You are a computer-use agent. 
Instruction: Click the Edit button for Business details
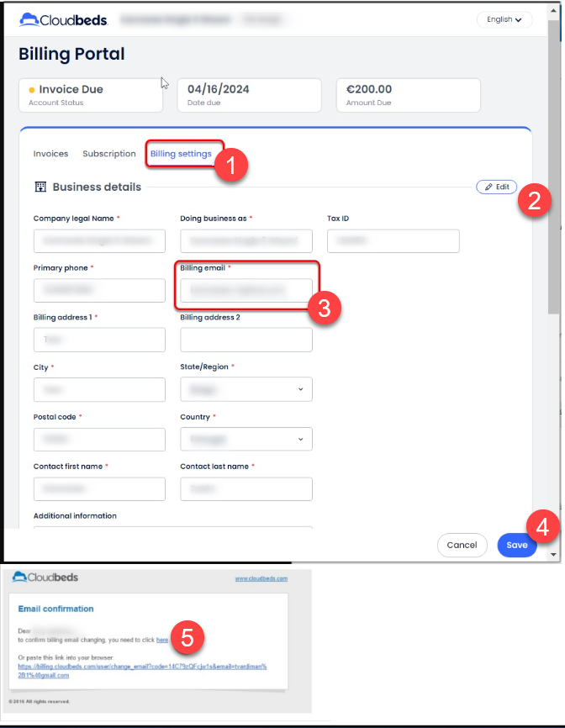pos(496,187)
